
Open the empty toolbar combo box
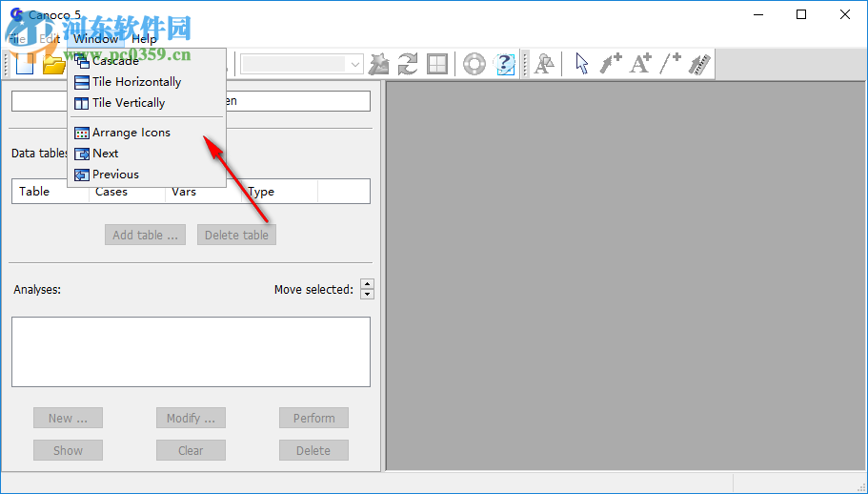point(302,64)
